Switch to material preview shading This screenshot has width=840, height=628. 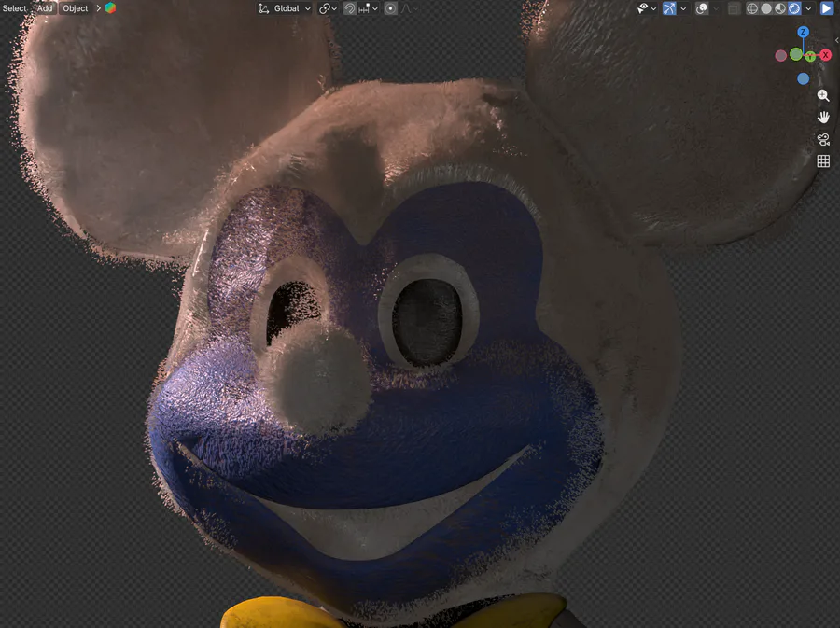780,8
